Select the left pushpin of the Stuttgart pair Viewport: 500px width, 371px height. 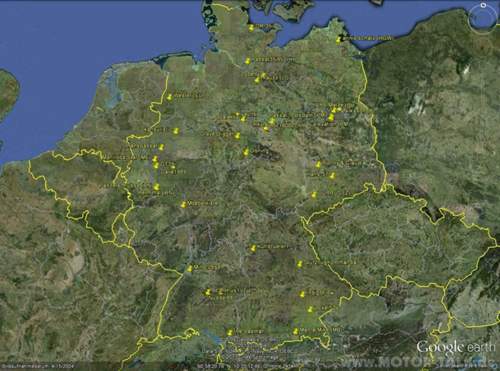click(209, 292)
